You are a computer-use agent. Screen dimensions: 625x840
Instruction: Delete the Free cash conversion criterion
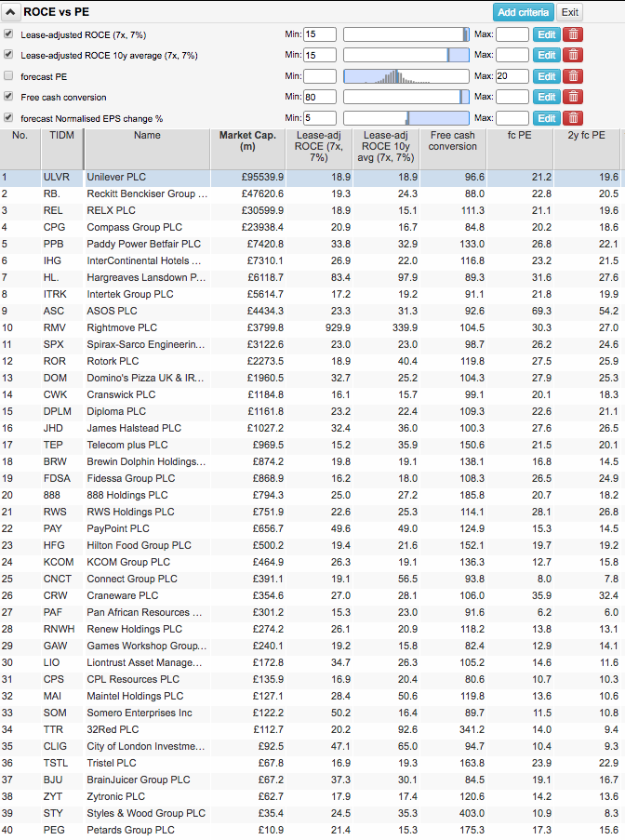(573, 97)
